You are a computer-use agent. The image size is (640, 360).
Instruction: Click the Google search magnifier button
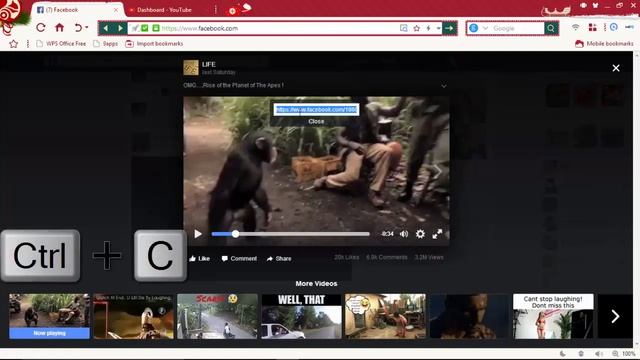pyautogui.click(x=551, y=28)
